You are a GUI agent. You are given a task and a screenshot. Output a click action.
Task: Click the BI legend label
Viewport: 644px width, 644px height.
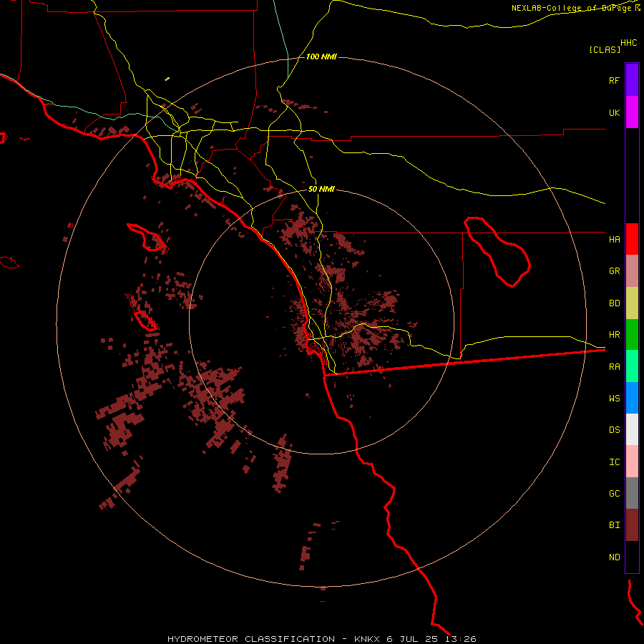(x=614, y=525)
